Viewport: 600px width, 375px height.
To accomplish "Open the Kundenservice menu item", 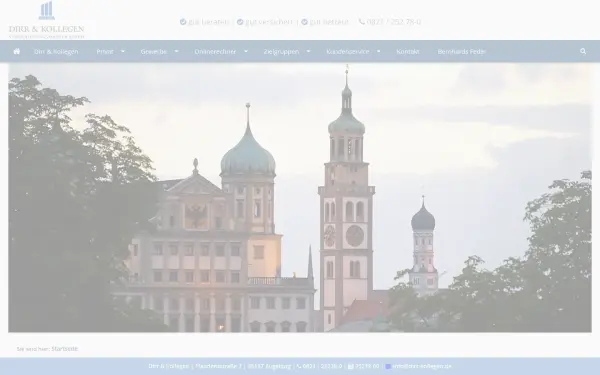I will click(x=348, y=51).
